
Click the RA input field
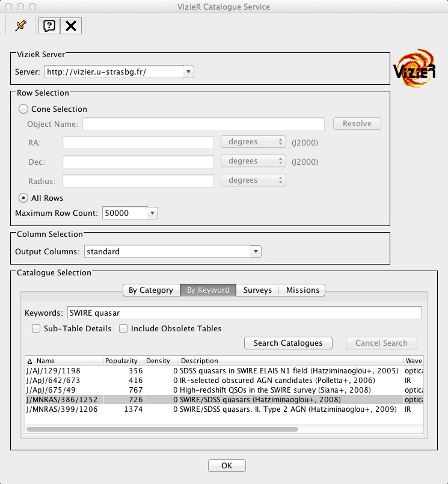tap(138, 142)
